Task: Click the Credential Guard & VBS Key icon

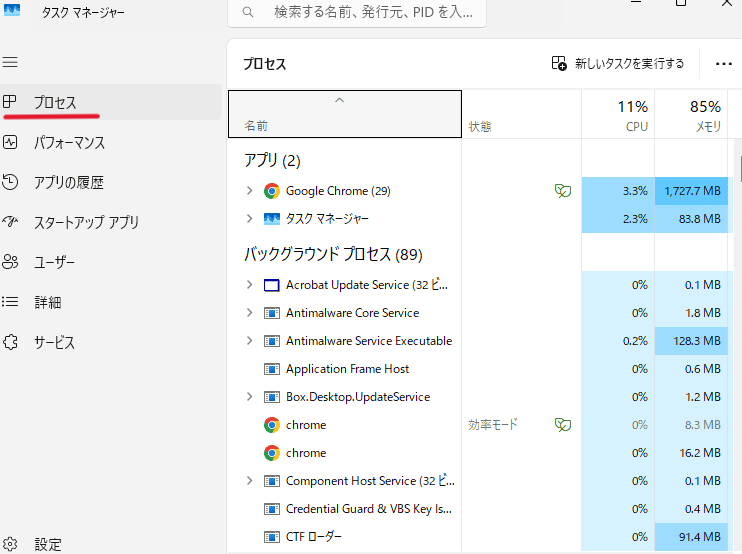Action: point(272,509)
